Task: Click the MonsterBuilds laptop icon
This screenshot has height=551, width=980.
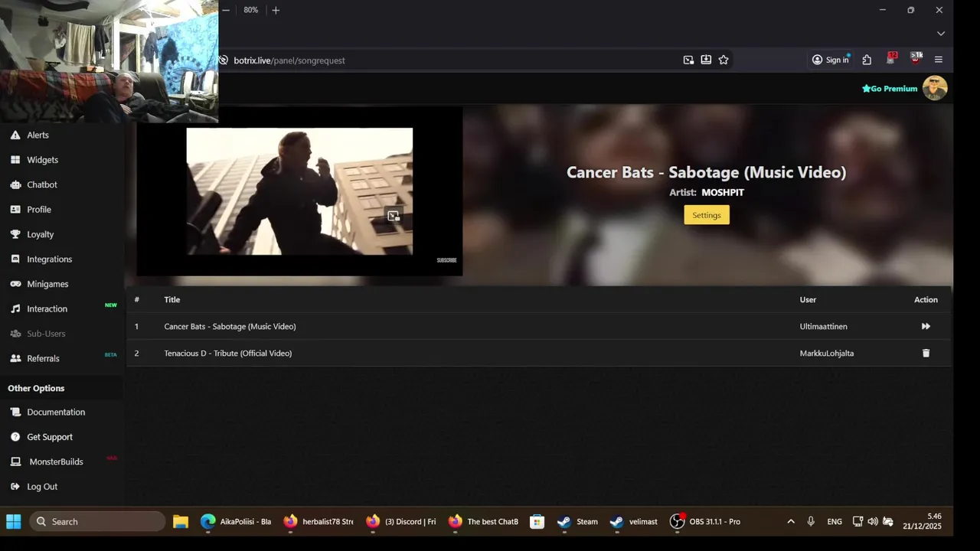Action: 15,462
